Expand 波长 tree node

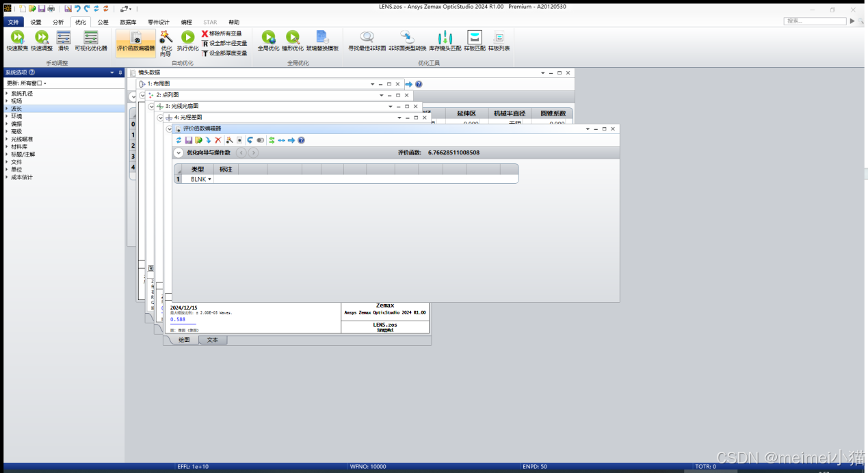tap(7, 109)
